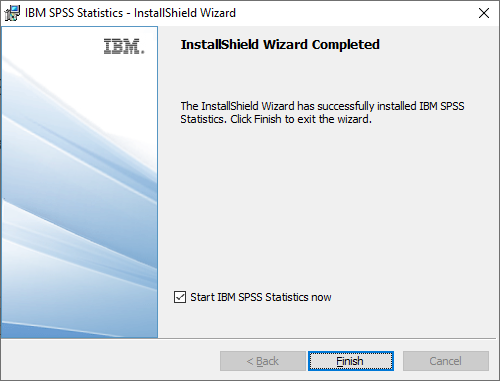Click blank gray area below the message text
Image resolution: width=500 pixels, height=381 pixels.
coord(323,207)
